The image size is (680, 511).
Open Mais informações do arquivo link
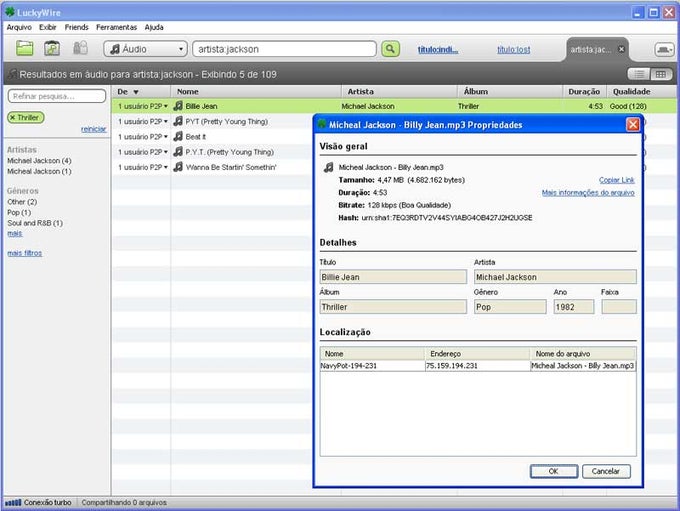[x=588, y=193]
